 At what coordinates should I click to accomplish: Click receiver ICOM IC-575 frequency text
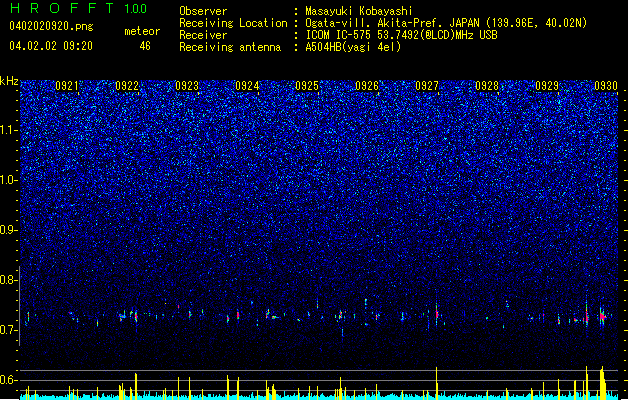point(401,35)
